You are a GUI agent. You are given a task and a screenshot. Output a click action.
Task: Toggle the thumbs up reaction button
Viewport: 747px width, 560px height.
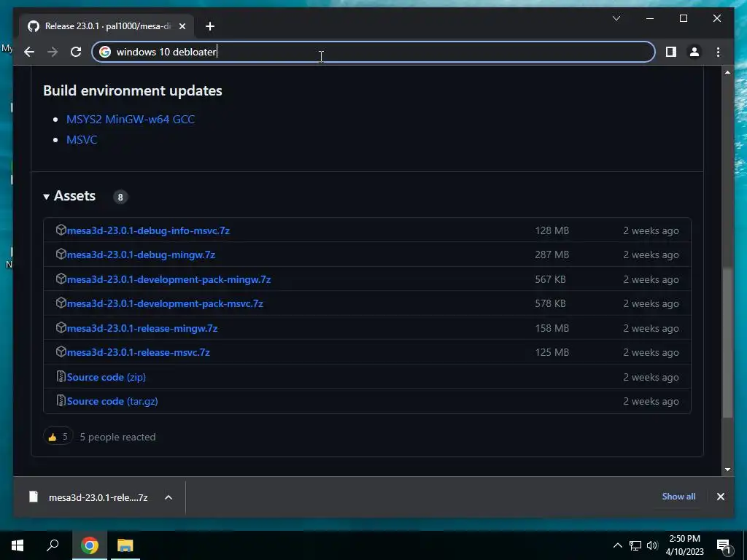pos(58,437)
